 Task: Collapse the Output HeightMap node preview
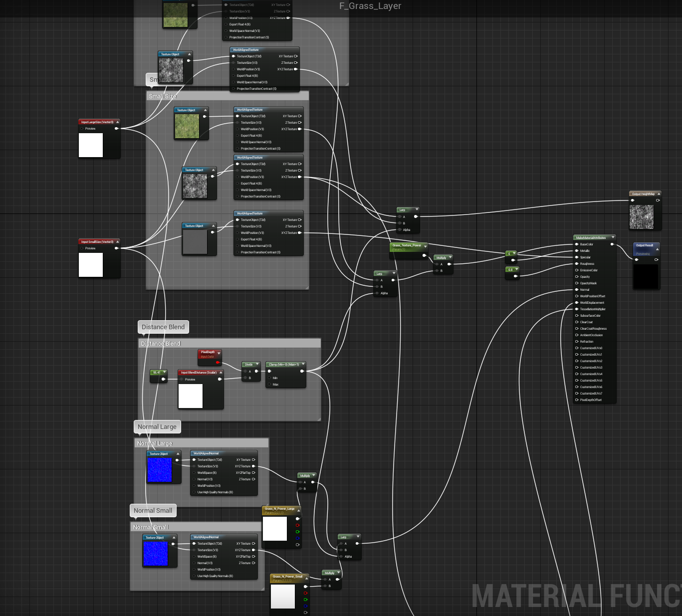tap(659, 194)
